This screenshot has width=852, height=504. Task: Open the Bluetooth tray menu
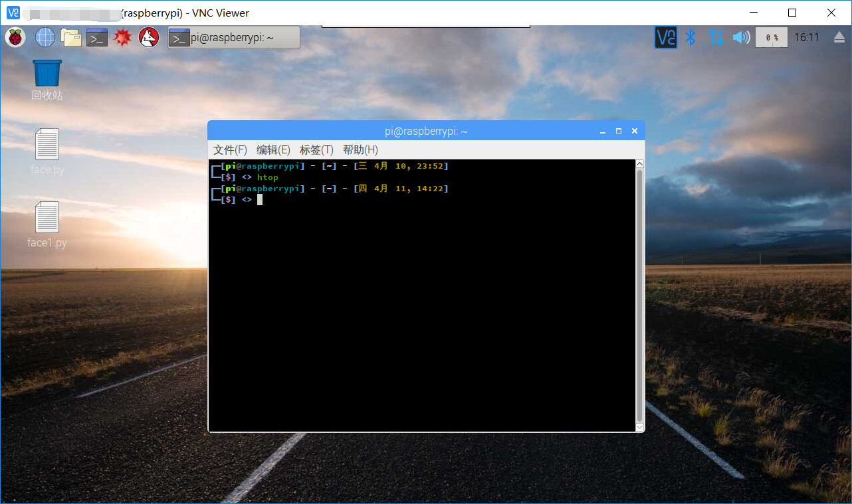pos(691,37)
